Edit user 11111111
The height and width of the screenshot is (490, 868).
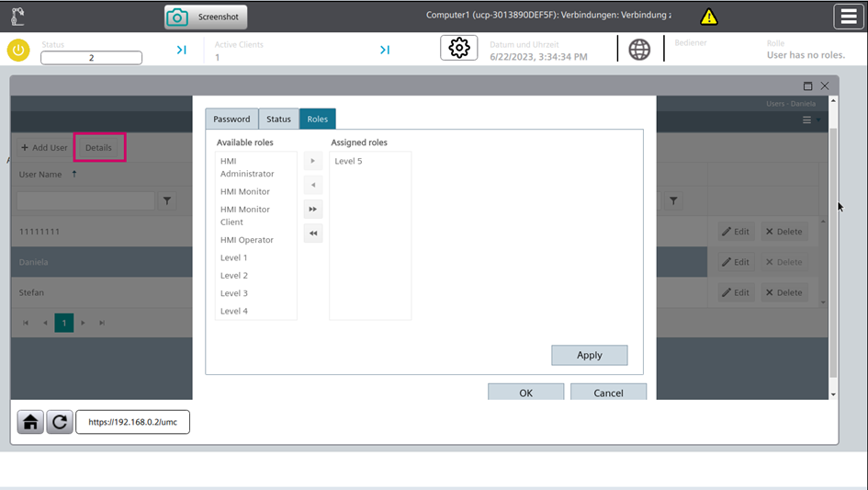(x=737, y=232)
